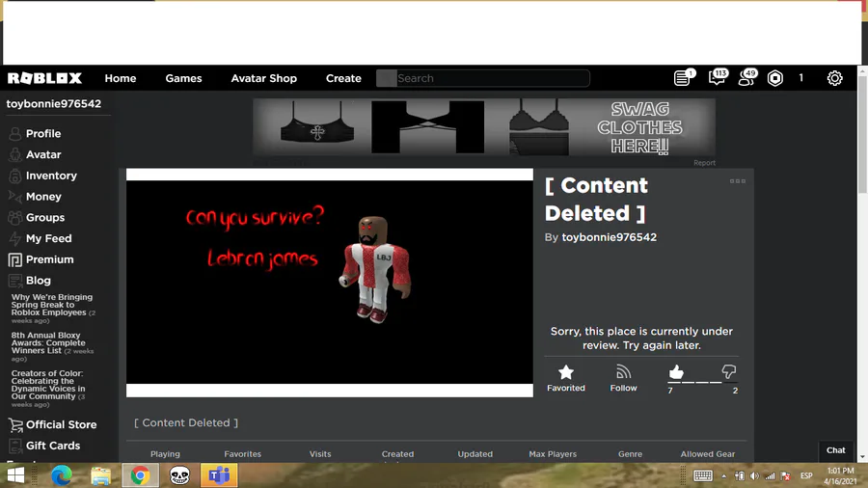Viewport: 868px width, 488px height.
Task: Click the My Feed lightning icon
Action: (14, 238)
